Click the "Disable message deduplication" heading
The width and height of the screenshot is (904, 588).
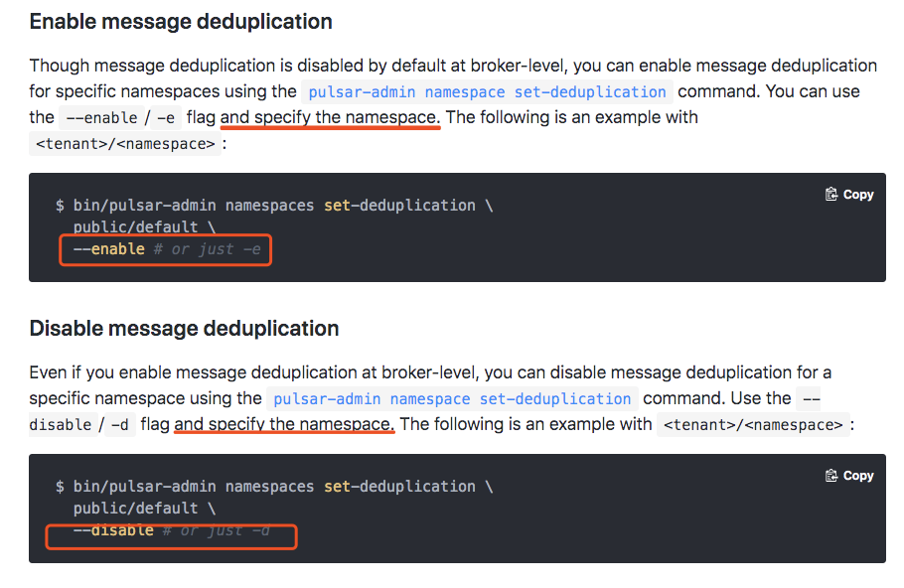tap(184, 329)
